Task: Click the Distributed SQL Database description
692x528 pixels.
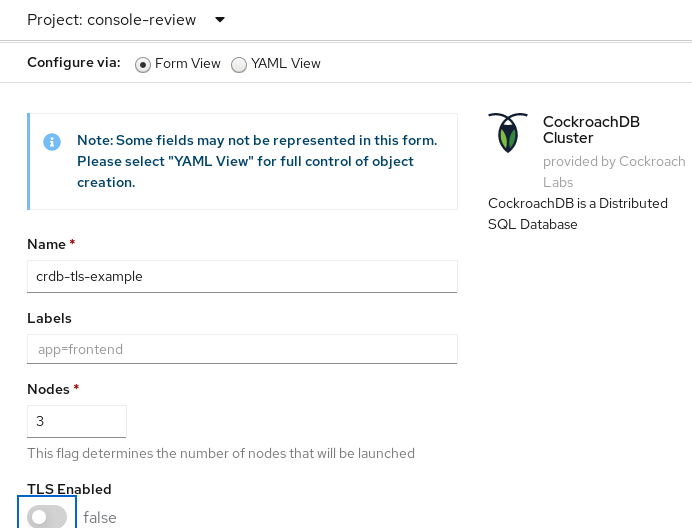Action: [x=577, y=214]
